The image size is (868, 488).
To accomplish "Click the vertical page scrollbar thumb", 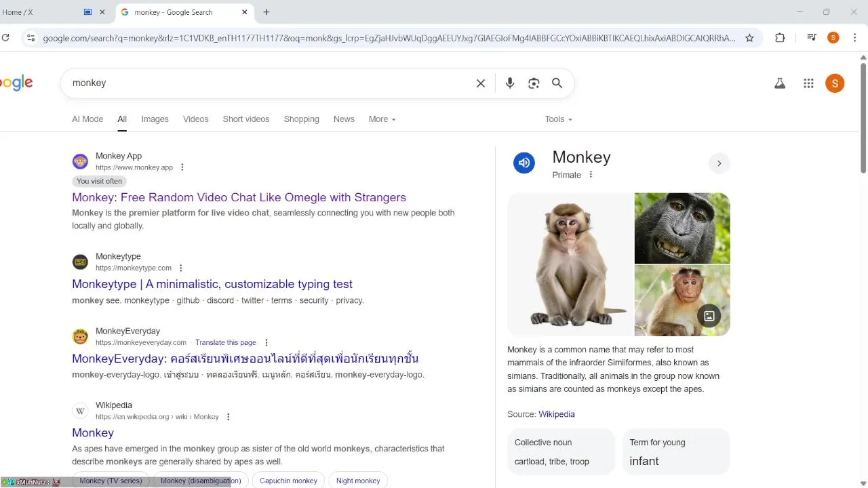I will coord(863,117).
